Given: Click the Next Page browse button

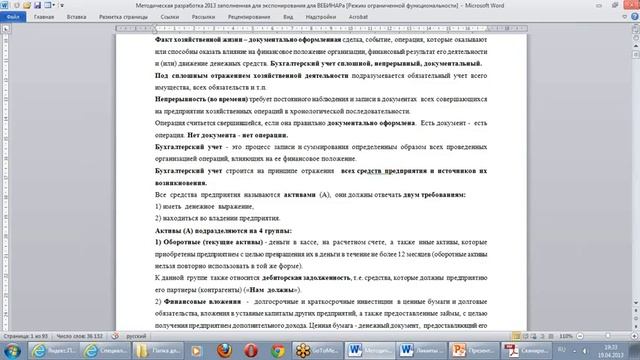Looking at the screenshot, I should pos(636,327).
